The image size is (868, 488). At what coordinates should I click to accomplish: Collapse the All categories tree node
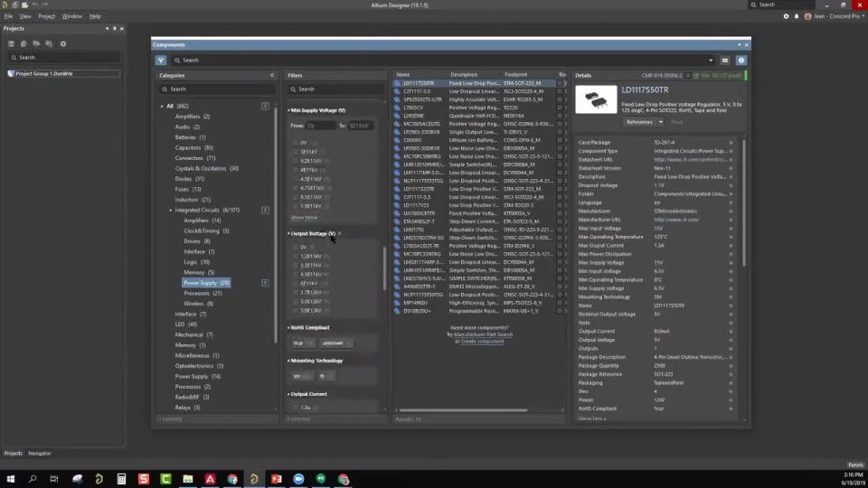pos(162,106)
